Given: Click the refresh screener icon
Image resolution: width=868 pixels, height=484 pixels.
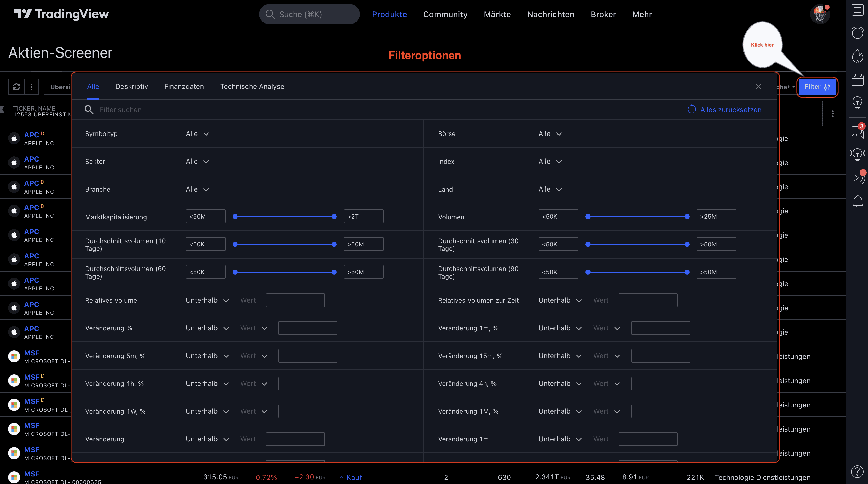Looking at the screenshot, I should coord(17,87).
